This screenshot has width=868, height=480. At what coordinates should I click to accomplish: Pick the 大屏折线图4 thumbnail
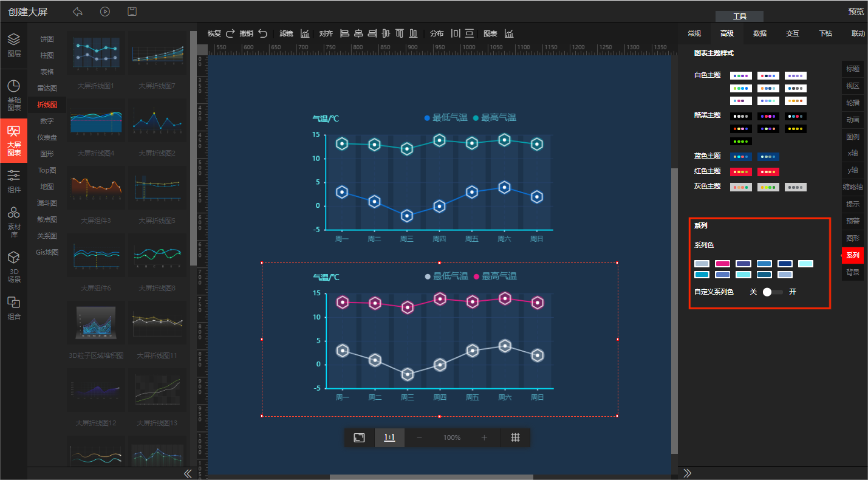96,121
